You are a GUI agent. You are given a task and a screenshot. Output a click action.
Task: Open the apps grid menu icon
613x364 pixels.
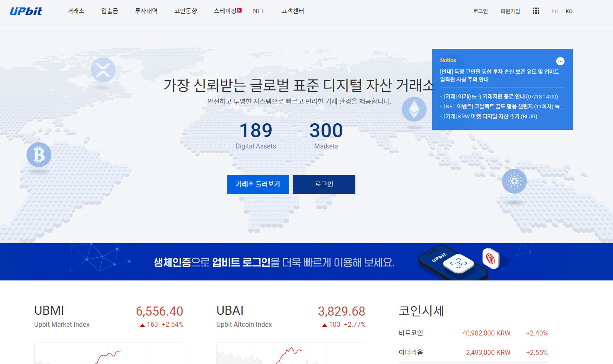536,11
